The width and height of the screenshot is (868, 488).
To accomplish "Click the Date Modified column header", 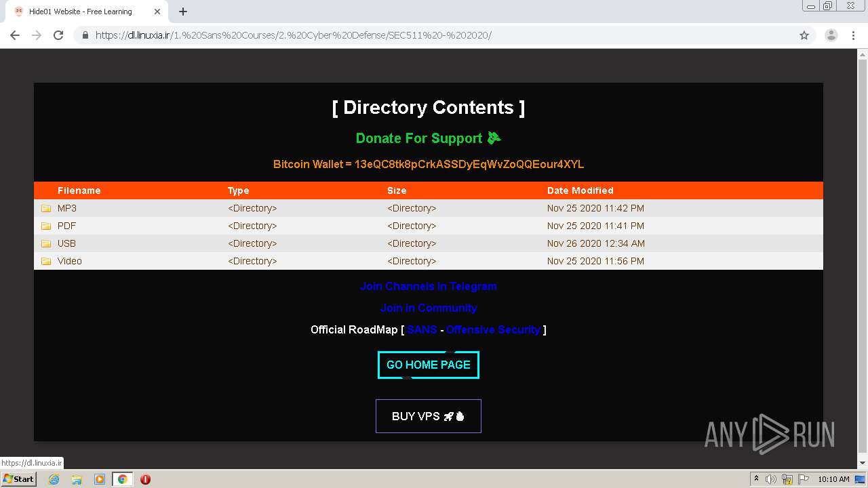I will point(580,190).
